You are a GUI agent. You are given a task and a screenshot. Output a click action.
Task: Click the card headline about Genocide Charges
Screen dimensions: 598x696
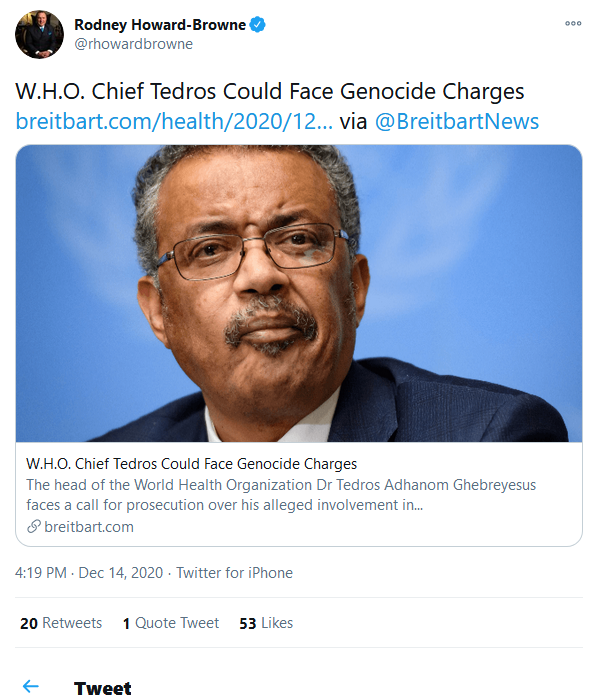pyautogui.click(x=191, y=464)
